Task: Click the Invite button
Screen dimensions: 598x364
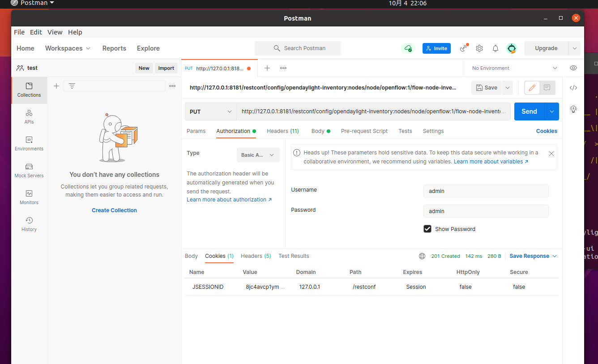Action: pyautogui.click(x=436, y=48)
